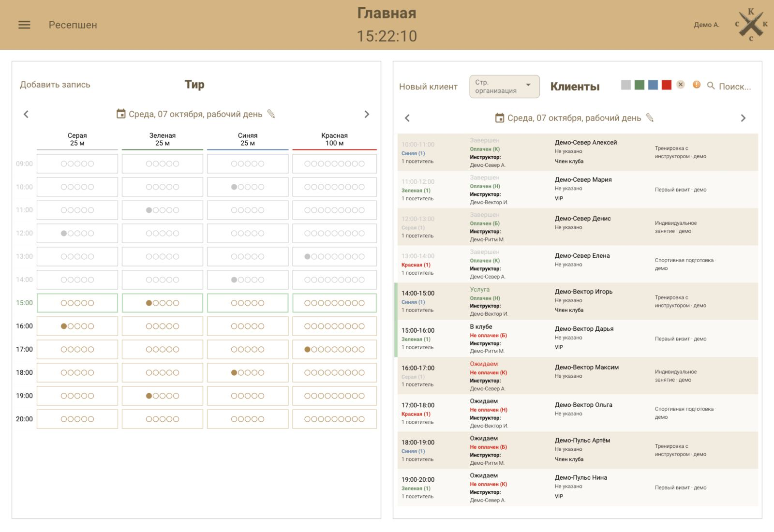Screen dimensions: 774x532
Task: Edit the working day in Тир panel
Action: (x=271, y=114)
